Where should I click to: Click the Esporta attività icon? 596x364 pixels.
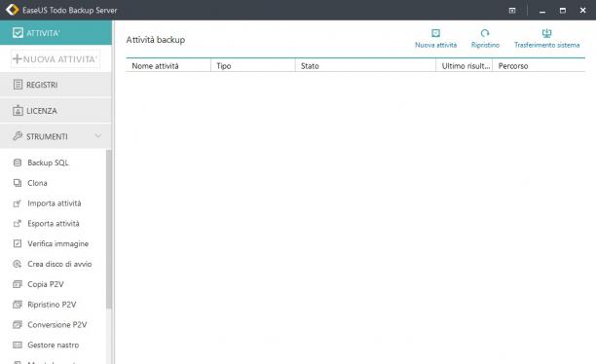pyautogui.click(x=18, y=224)
